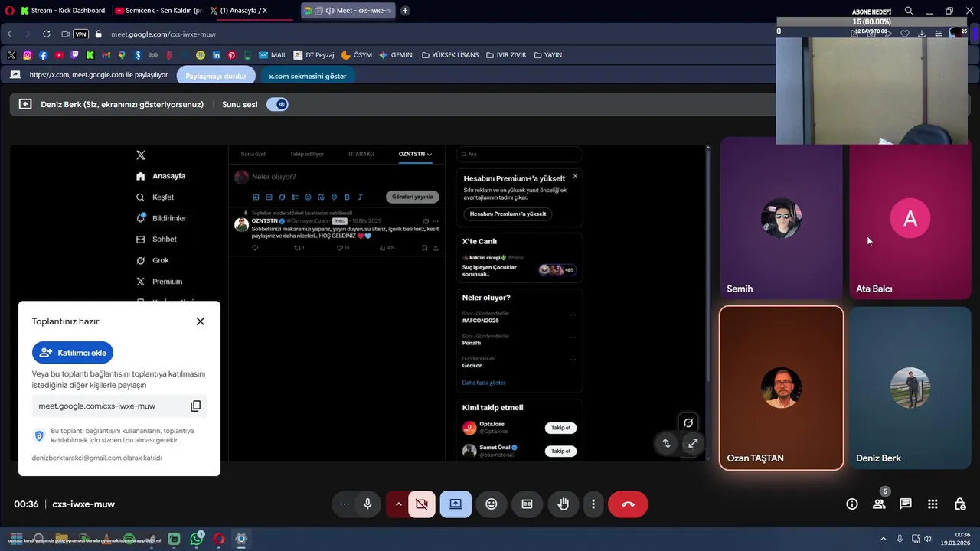Turn on captions in Meet
This screenshot has width=980, height=551.
(527, 504)
